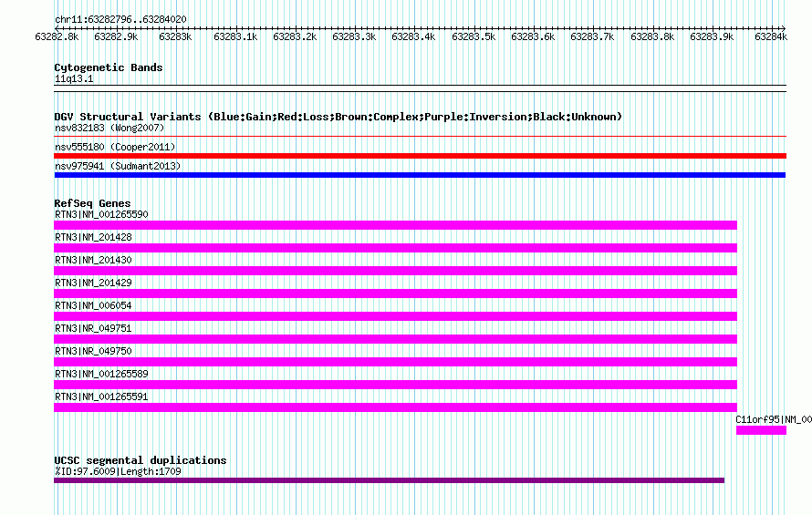Select the RTN3|NM_201429 magenta gene bar
The image size is (812, 515).
395,294
